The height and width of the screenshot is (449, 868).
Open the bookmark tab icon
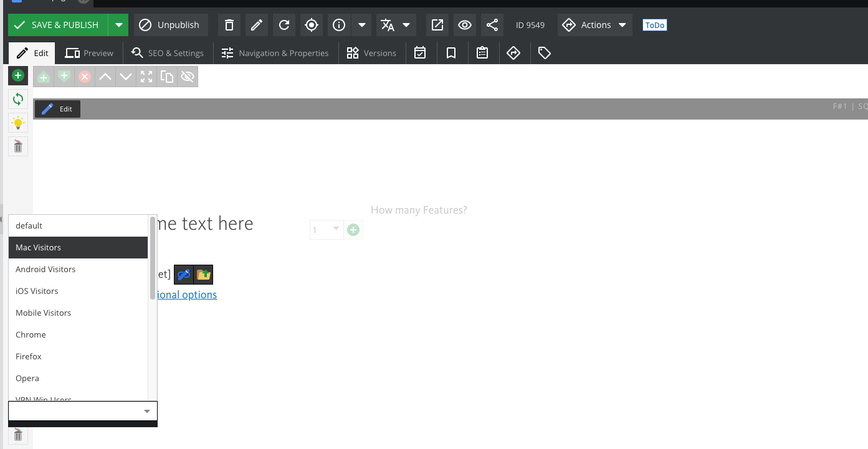(451, 53)
